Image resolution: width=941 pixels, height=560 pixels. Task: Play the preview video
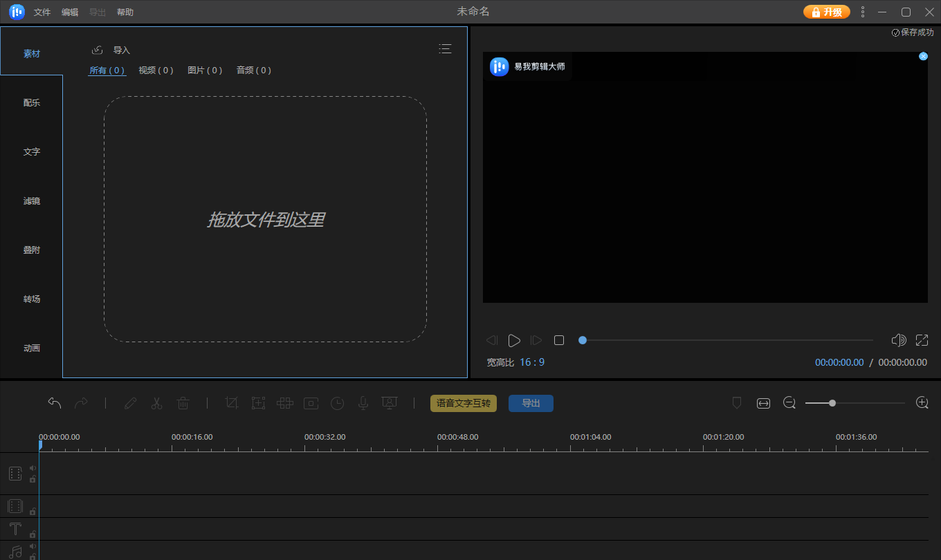pyautogui.click(x=513, y=340)
